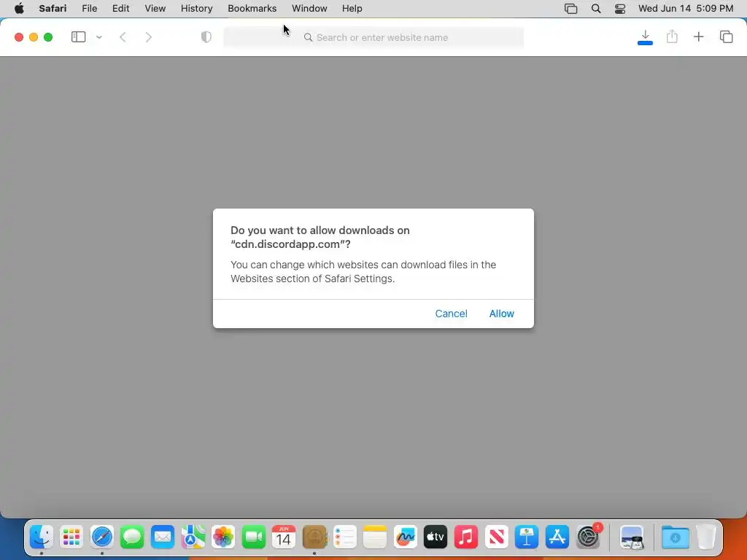Open Calendar from the Dock
Viewport: 747px width, 560px height.
[x=284, y=537]
